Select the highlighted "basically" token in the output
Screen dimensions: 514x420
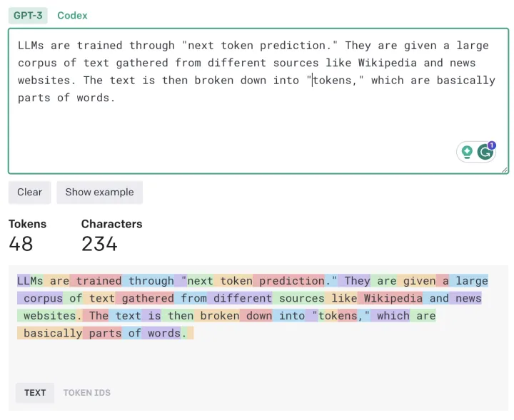(53, 333)
